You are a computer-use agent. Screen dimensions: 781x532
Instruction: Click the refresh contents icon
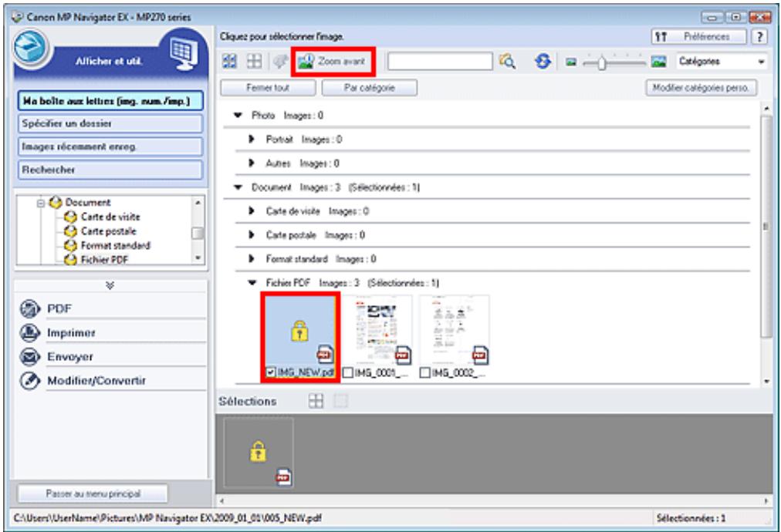543,61
